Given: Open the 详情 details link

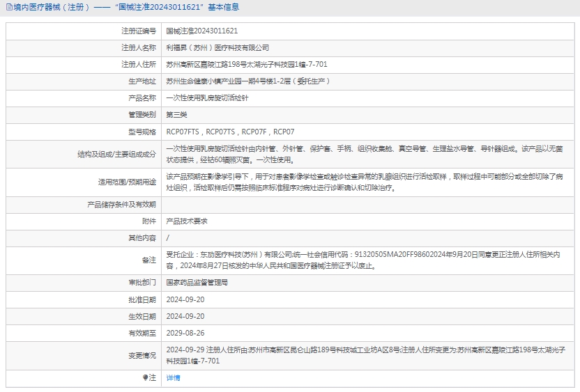Looking at the screenshot, I should pos(173,377).
